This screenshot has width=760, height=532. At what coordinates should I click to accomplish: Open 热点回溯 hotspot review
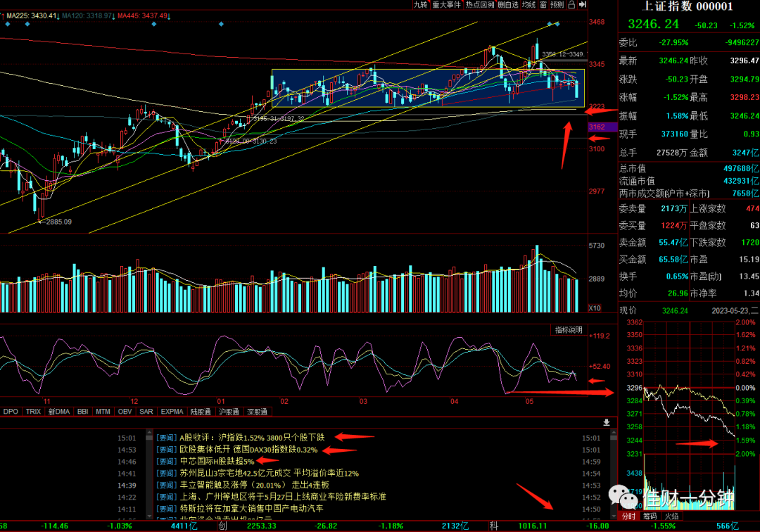point(480,5)
